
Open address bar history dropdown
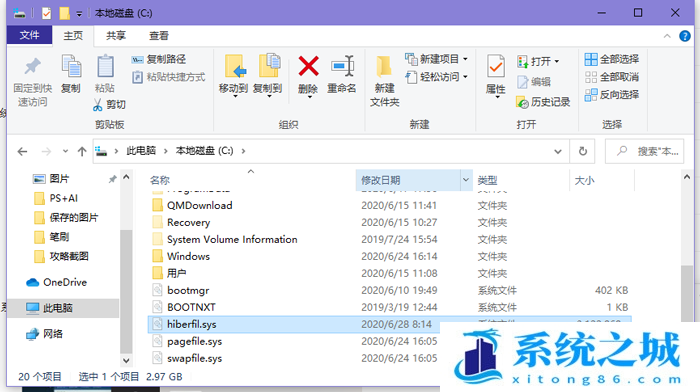[x=558, y=151]
